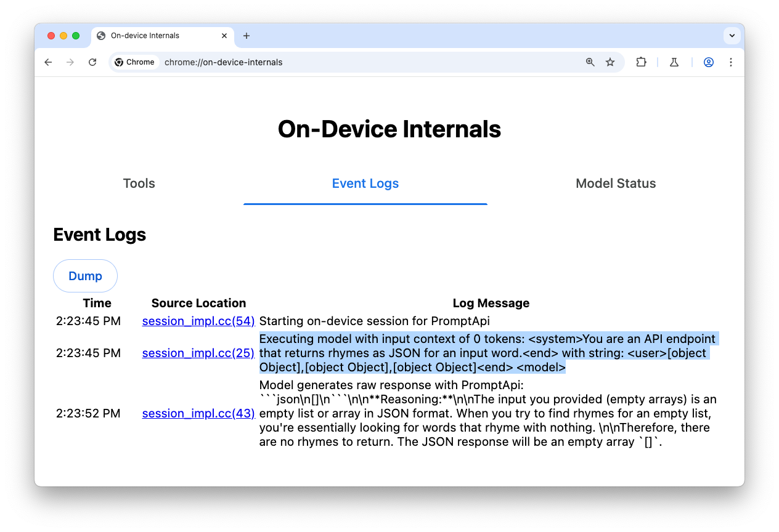Open the page zoom magnifier control

pos(590,62)
